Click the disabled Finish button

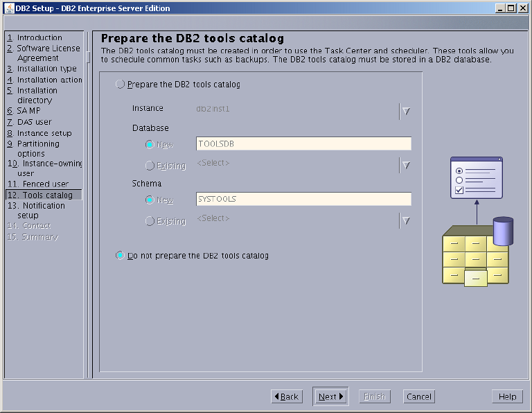point(375,396)
